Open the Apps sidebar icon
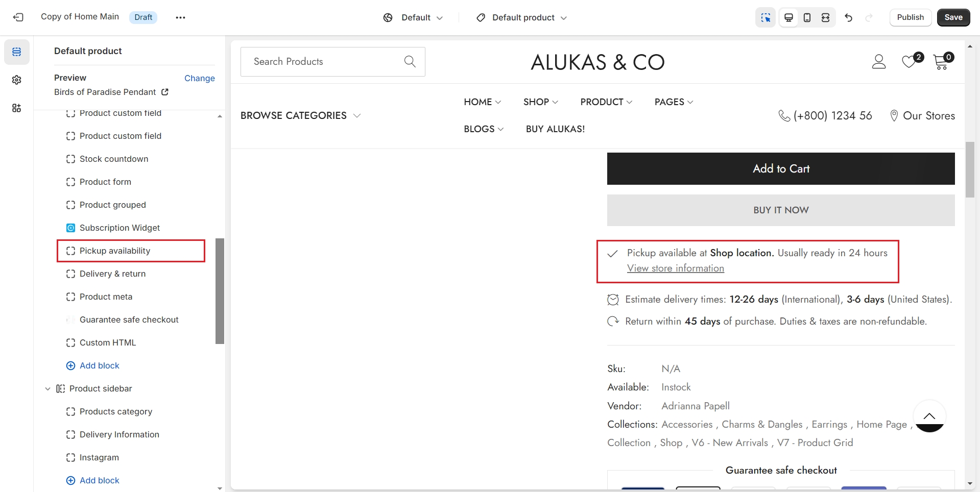This screenshot has height=492, width=980. [x=17, y=108]
